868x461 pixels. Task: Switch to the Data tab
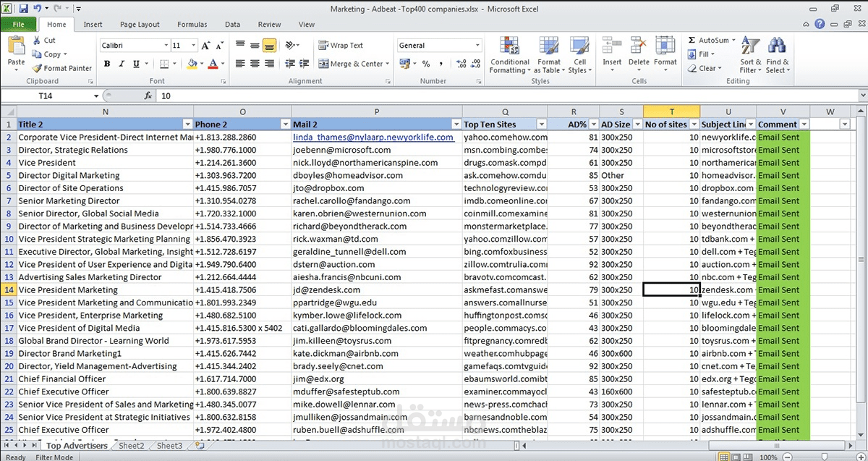(x=232, y=25)
